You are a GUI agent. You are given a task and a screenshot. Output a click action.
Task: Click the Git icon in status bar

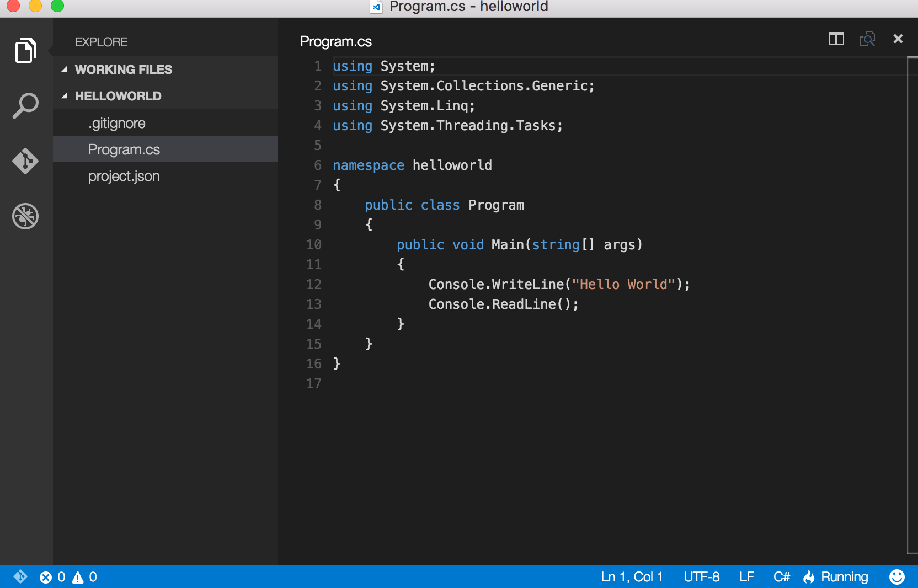(20, 576)
